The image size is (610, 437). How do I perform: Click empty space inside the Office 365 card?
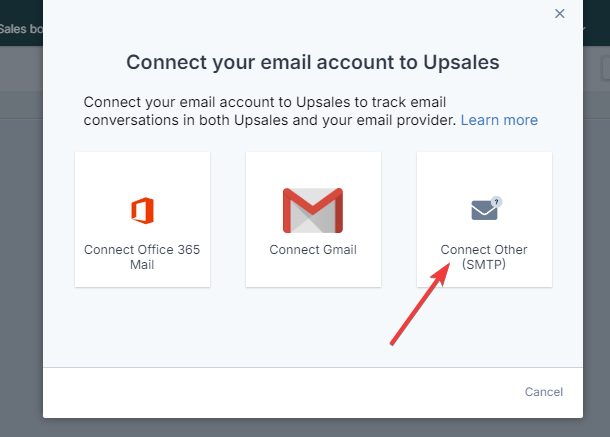coord(142,171)
